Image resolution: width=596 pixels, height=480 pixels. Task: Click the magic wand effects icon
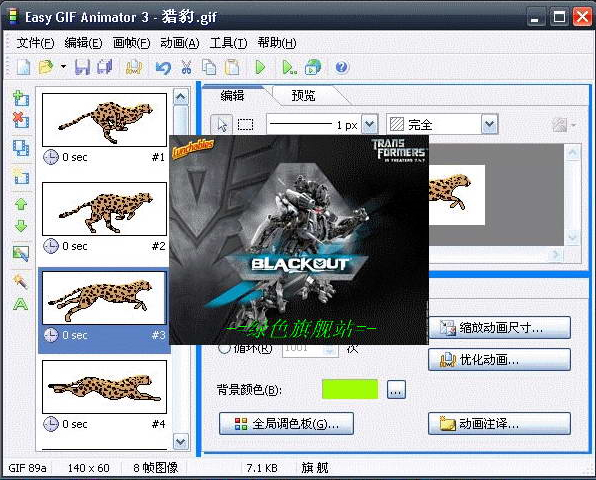click(x=21, y=281)
